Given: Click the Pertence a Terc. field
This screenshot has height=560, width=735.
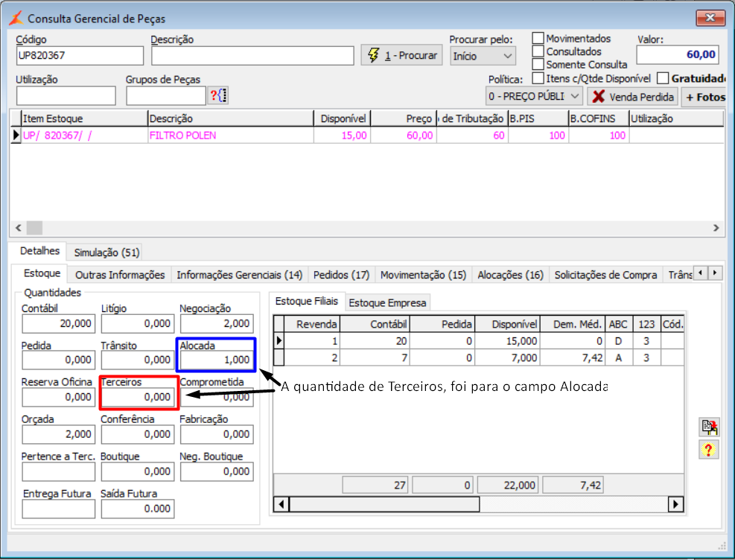Looking at the screenshot, I should [x=59, y=471].
